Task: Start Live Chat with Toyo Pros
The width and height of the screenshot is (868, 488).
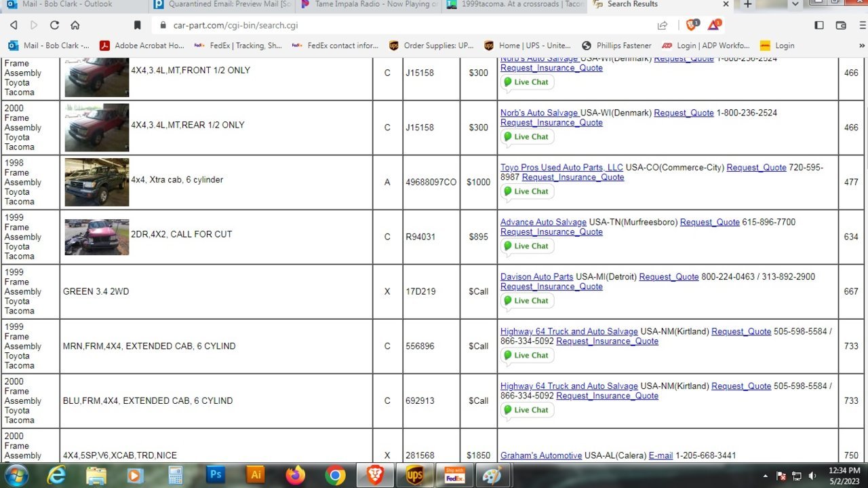Action: point(527,191)
